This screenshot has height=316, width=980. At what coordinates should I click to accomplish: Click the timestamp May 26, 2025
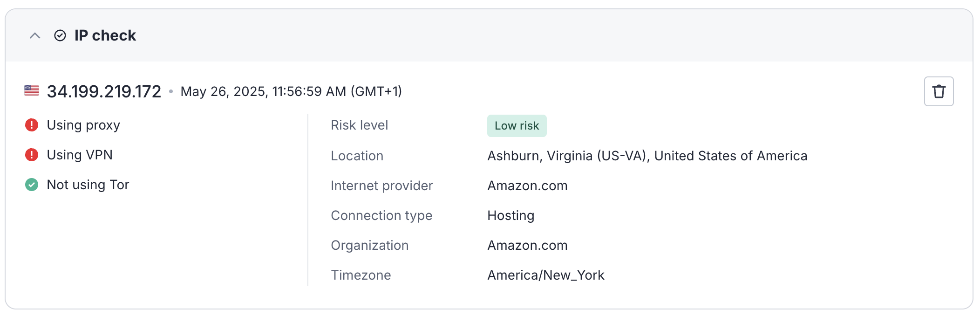pos(291,91)
